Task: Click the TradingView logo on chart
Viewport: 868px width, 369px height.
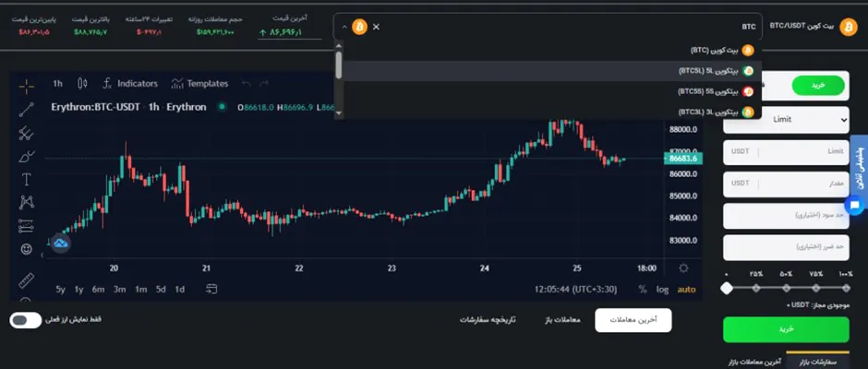Action: pos(60,243)
